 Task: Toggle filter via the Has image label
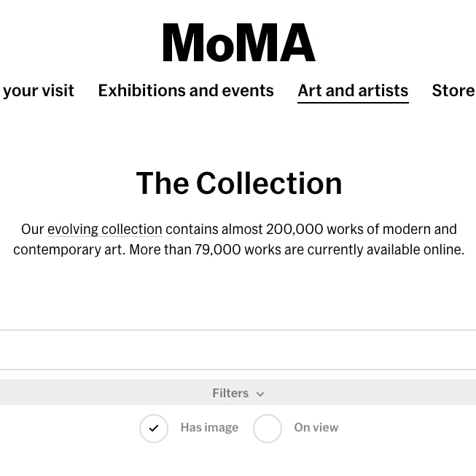209,428
